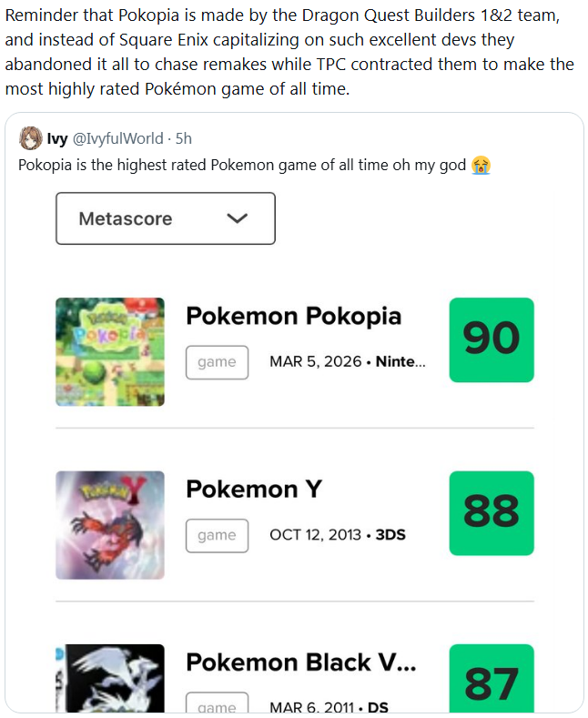
Task: Click the game tag under Pokemon Y
Action: pos(217,535)
